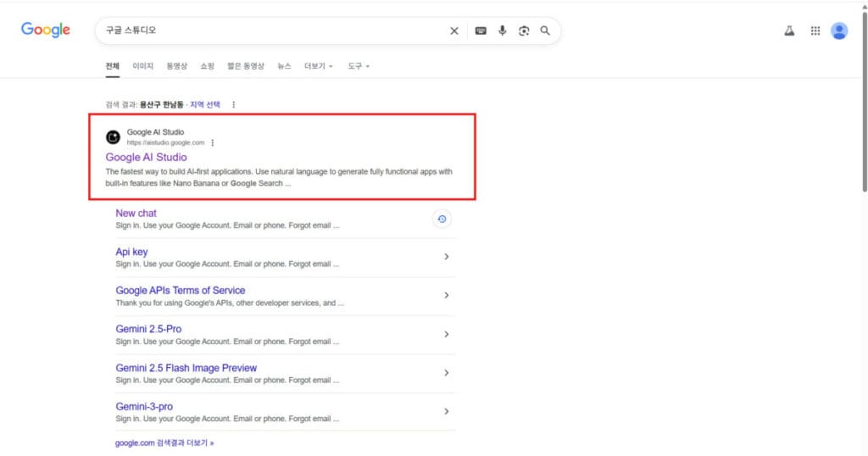Expand the 더보기 dropdown

tap(319, 66)
